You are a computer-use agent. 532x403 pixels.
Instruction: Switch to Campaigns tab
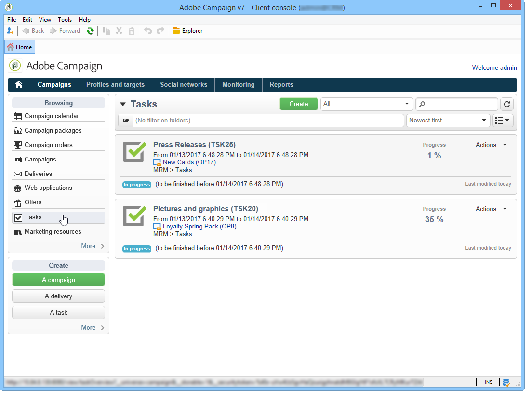[54, 84]
